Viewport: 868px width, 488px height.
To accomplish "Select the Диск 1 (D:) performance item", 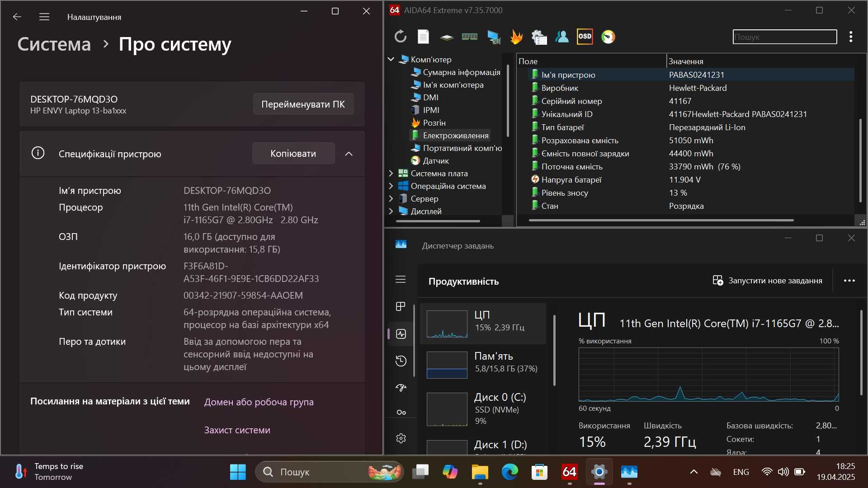I will point(483,445).
